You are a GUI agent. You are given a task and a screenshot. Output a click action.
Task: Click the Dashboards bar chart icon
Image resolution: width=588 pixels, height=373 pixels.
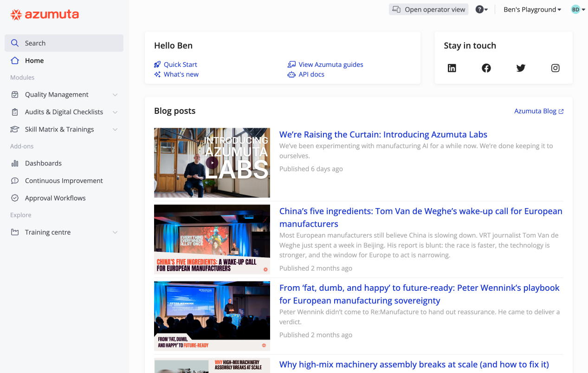[x=15, y=164]
